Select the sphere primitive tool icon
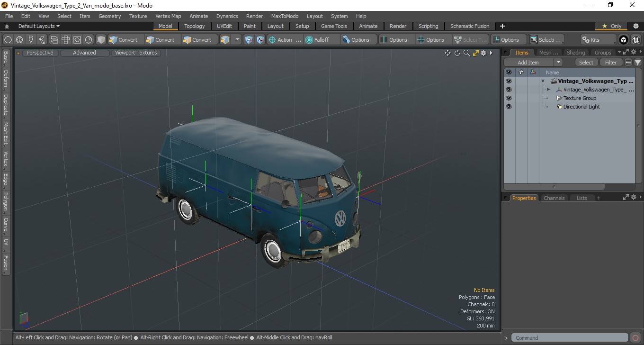644x345 pixels. click(x=8, y=40)
